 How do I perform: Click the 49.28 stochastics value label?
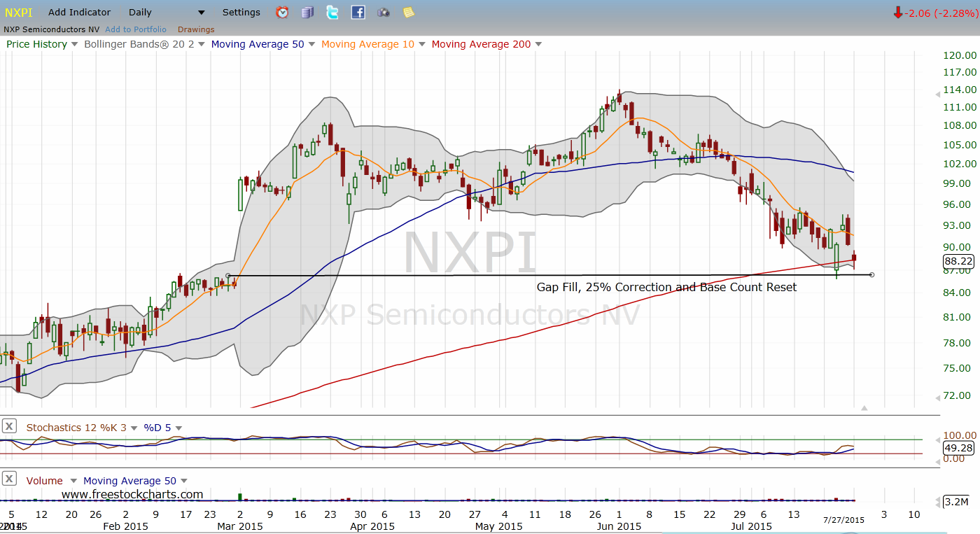coord(958,447)
